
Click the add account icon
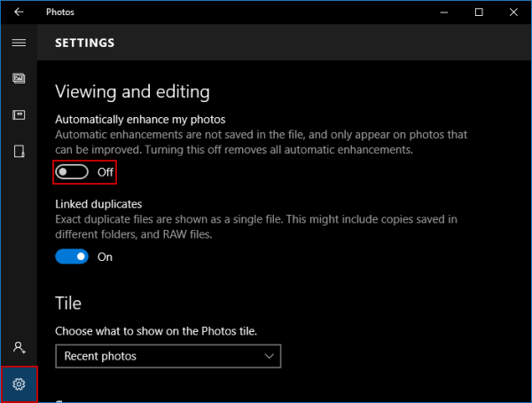tap(19, 348)
